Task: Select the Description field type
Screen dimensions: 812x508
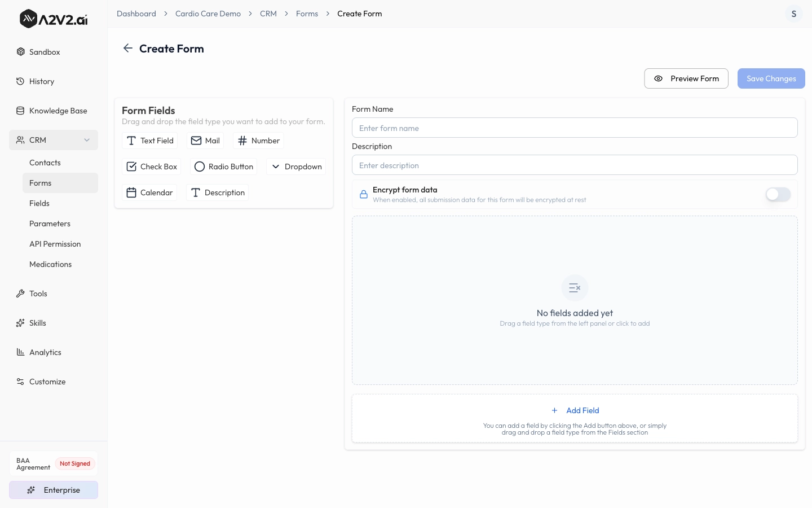Action: [218, 192]
